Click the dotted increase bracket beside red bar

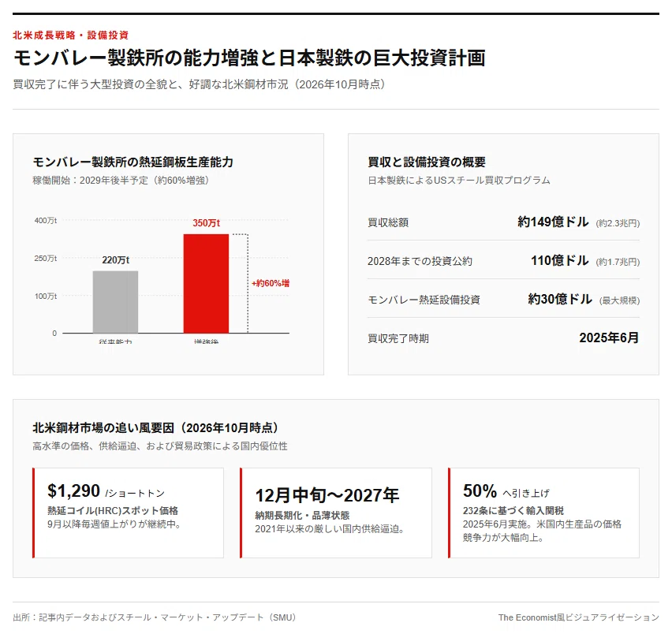pyautogui.click(x=241, y=283)
